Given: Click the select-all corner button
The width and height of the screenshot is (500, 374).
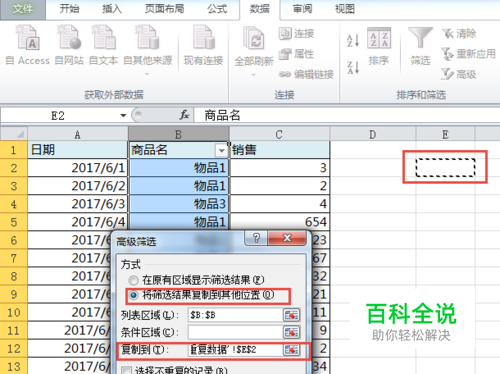Looking at the screenshot, I should [14, 134].
